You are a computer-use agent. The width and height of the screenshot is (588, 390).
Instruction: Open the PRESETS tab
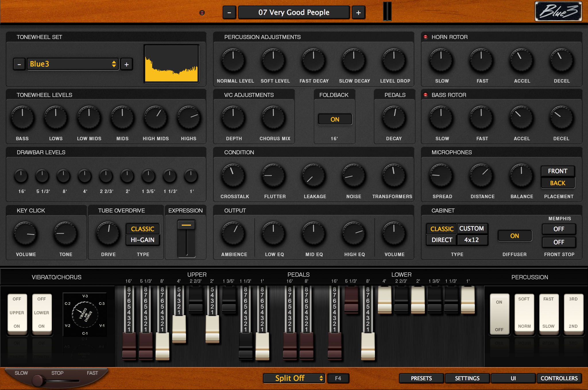(x=421, y=378)
